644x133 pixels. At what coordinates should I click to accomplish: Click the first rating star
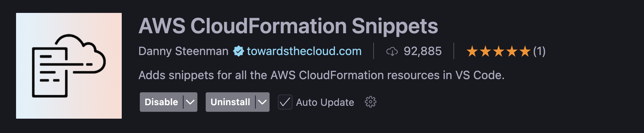click(472, 52)
